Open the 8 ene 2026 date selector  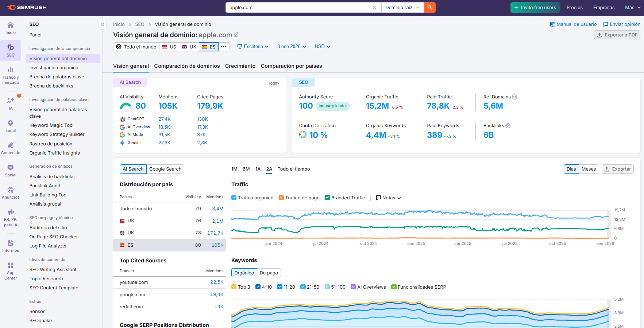click(291, 46)
